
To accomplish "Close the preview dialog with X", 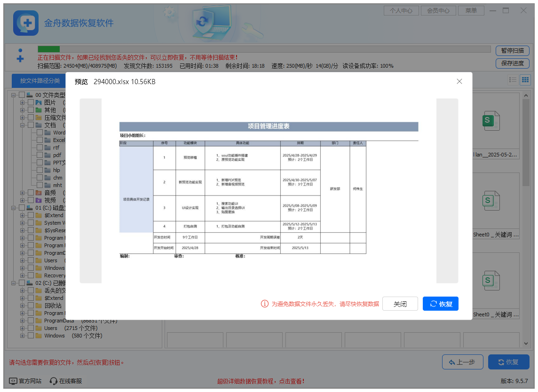I will [x=459, y=81].
